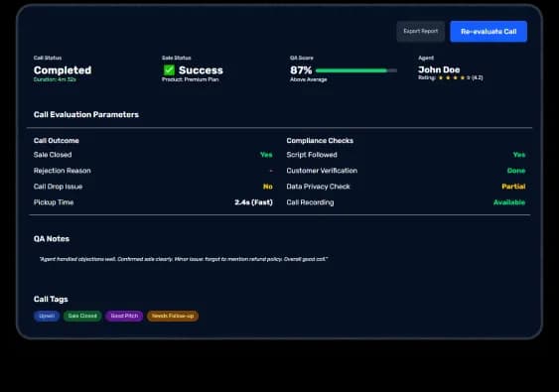
Task: Click the Pickup Time row label
Action: tap(54, 202)
